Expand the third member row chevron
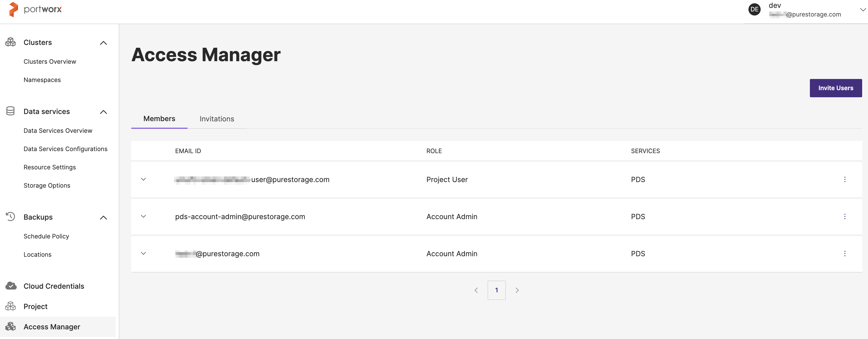 [143, 253]
